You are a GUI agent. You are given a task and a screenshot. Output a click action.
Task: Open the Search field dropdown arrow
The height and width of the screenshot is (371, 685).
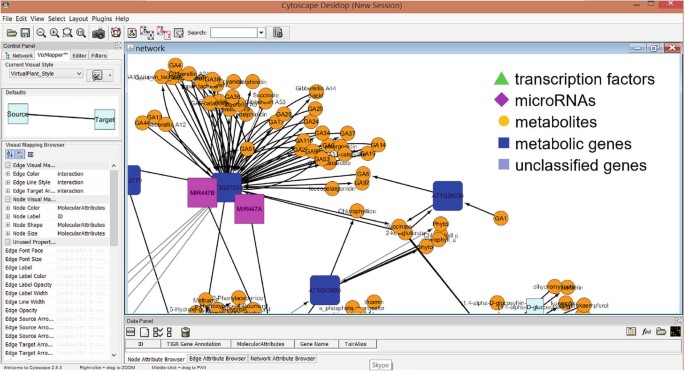(261, 33)
